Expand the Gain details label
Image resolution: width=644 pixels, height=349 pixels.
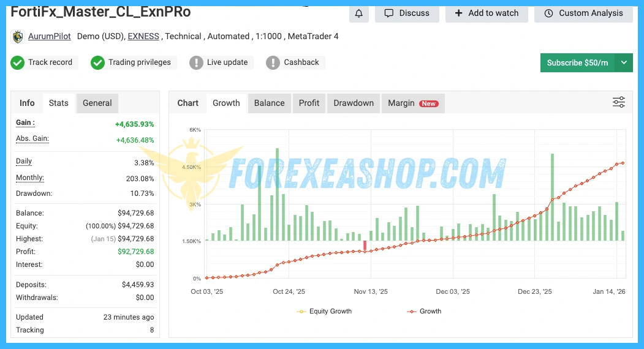tap(25, 123)
